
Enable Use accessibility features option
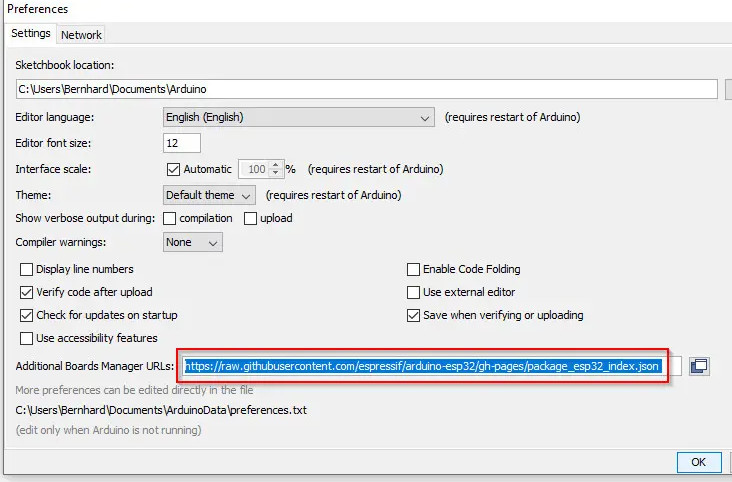point(27,338)
